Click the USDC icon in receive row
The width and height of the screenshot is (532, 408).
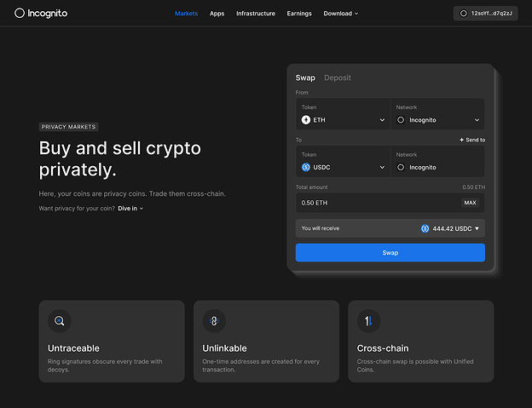click(x=425, y=228)
